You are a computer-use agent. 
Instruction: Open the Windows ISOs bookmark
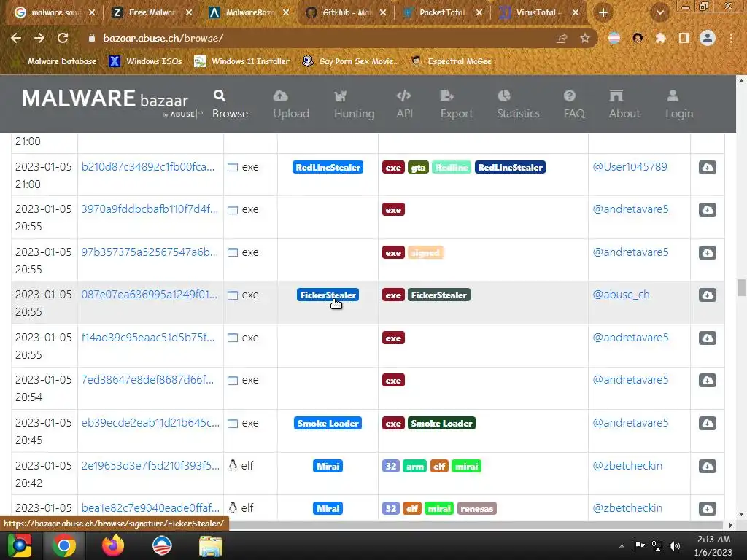(x=145, y=61)
